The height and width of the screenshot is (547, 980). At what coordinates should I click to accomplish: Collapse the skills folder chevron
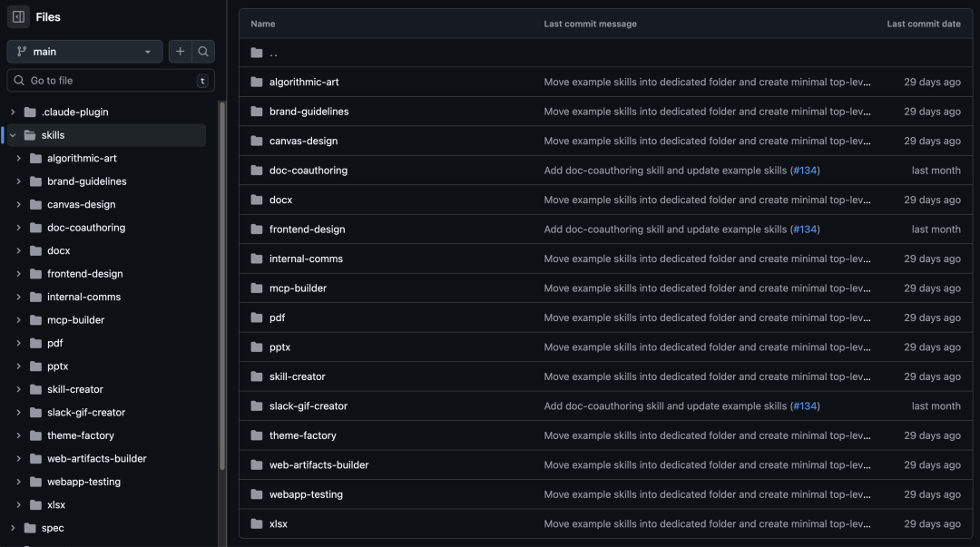13,135
